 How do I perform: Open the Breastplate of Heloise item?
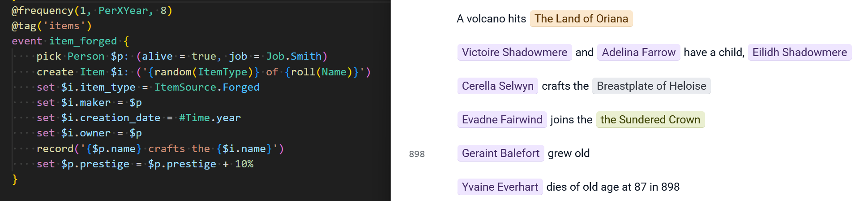click(x=651, y=86)
